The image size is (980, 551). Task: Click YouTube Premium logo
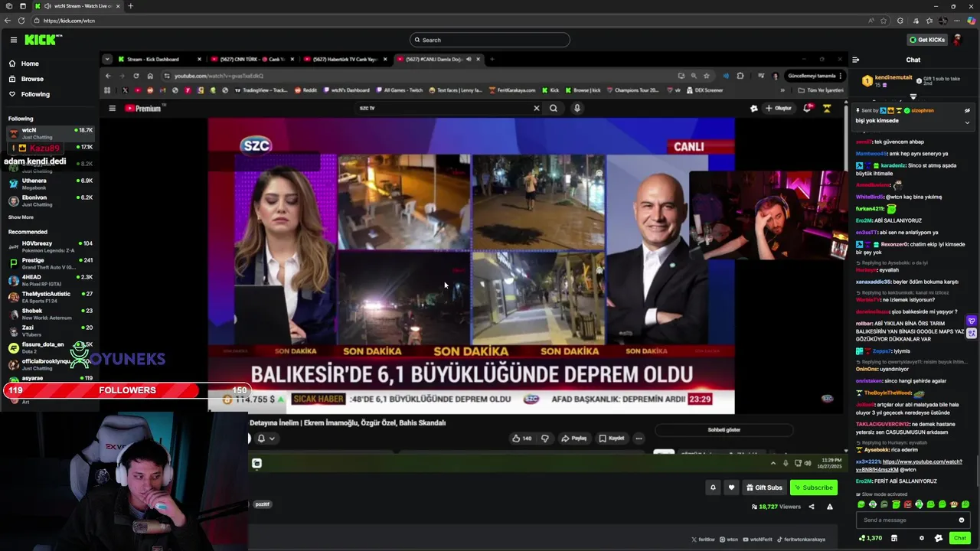tap(143, 108)
